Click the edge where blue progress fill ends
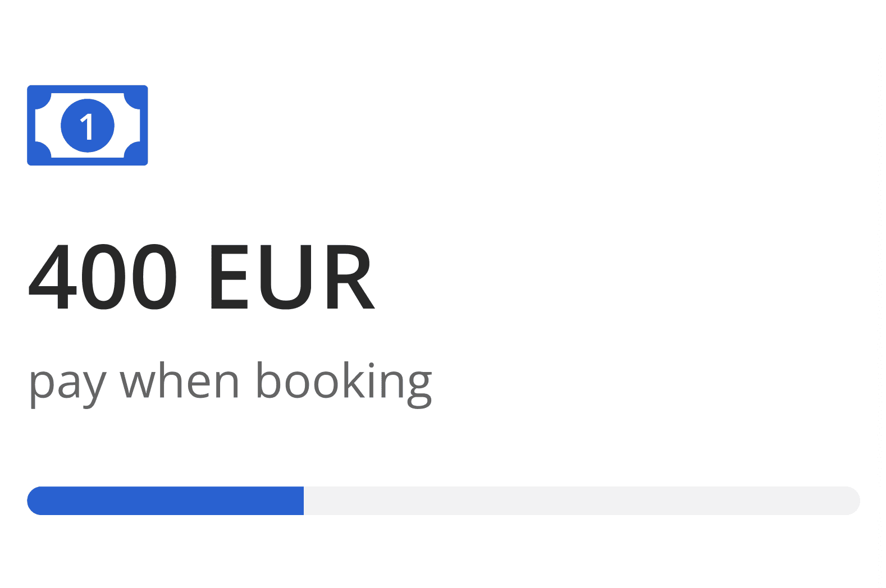Viewport: 886px width, 588px height. click(x=304, y=500)
